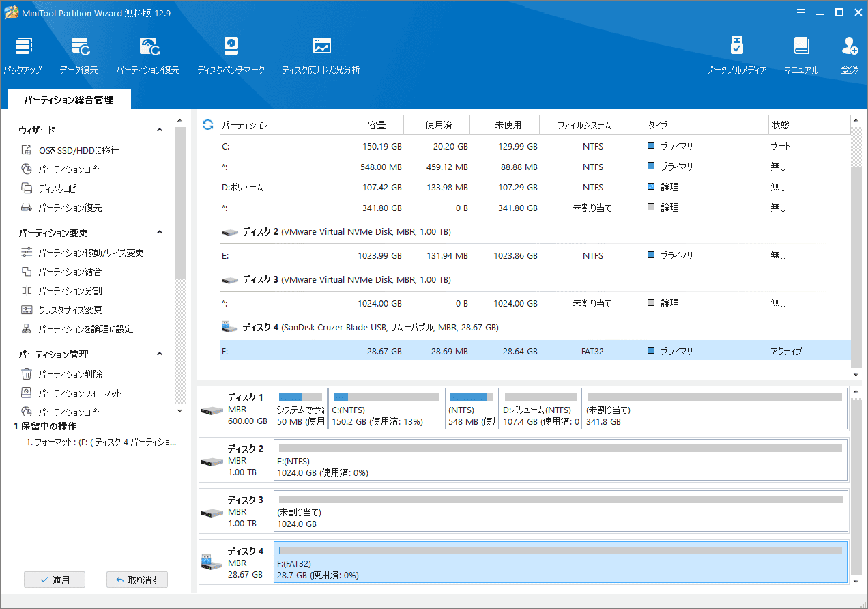868x609 pixels.
Task: Click the 取り消す button
Action: click(137, 580)
